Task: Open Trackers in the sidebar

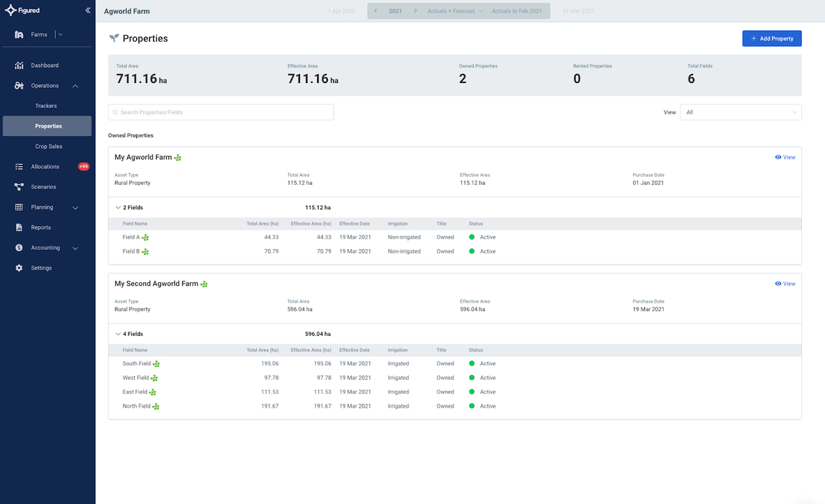Action: point(46,105)
